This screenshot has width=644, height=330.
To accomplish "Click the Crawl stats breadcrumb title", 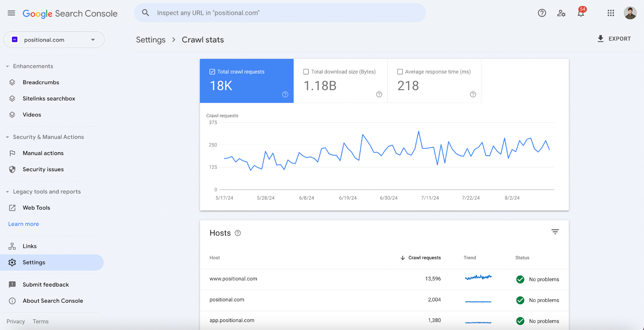I will [x=203, y=40].
